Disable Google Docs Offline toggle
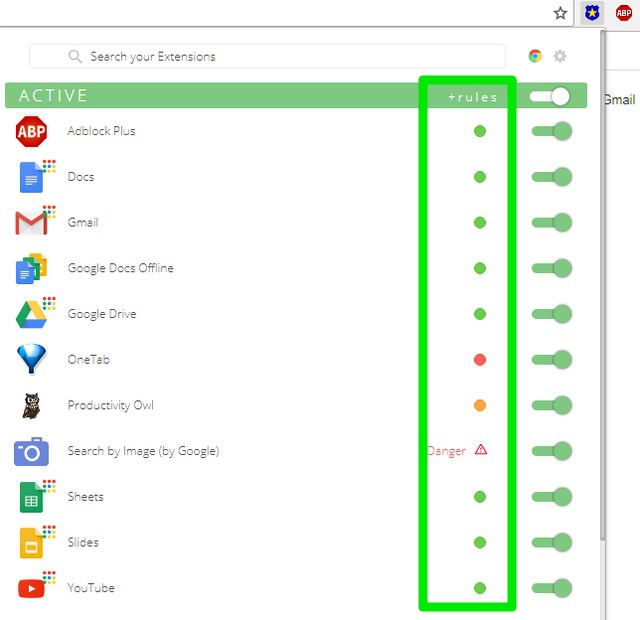This screenshot has height=620, width=640. pyautogui.click(x=552, y=268)
